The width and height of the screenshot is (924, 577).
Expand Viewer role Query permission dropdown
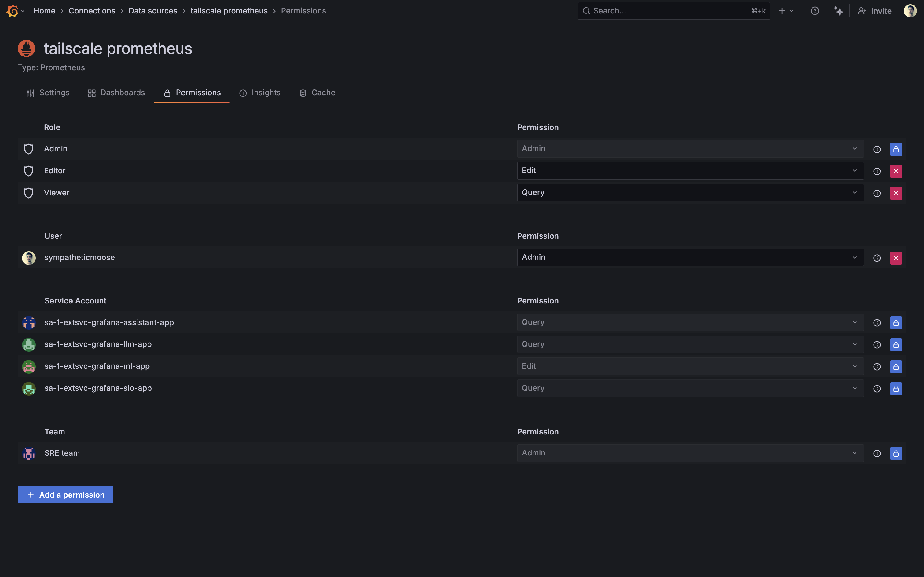point(690,193)
